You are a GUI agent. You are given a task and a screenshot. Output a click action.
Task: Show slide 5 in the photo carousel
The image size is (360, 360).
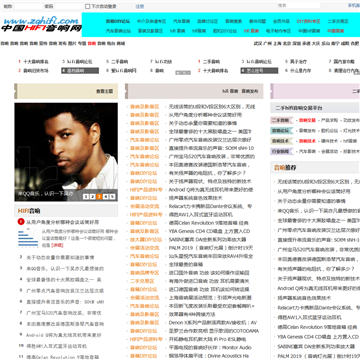click(x=112, y=197)
